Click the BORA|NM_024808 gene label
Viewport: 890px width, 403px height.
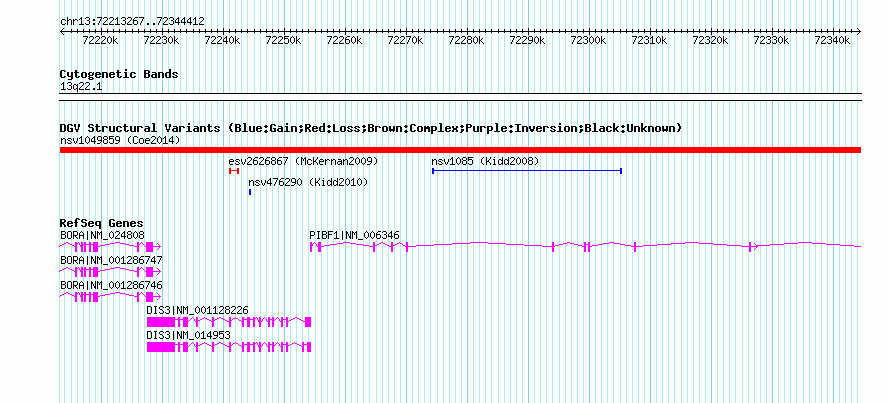(x=102, y=235)
